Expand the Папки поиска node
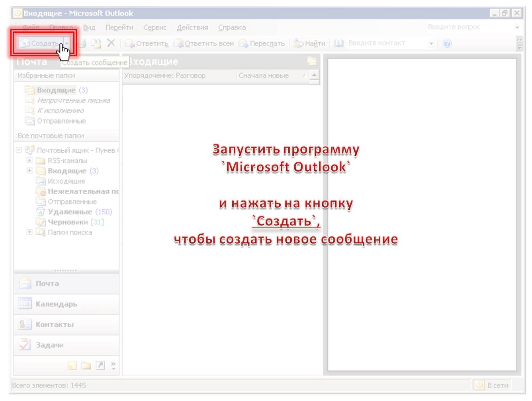Viewport: 532px width, 401px height. [29, 232]
